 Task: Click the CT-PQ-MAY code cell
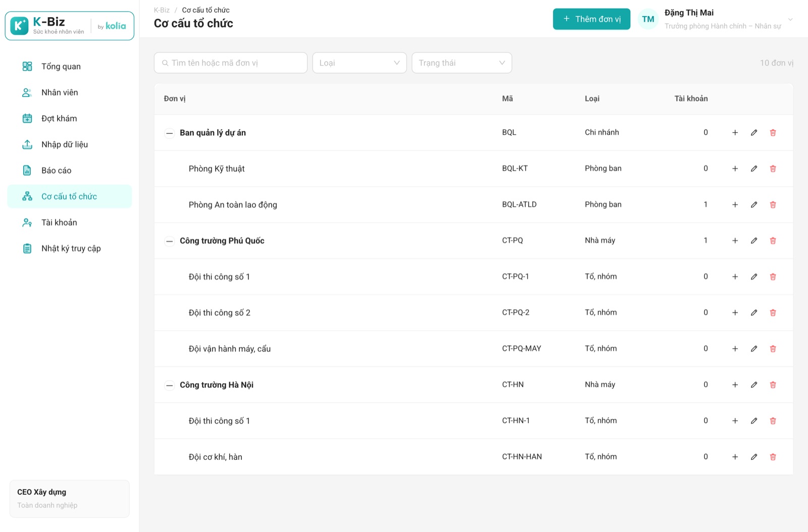tap(522, 349)
